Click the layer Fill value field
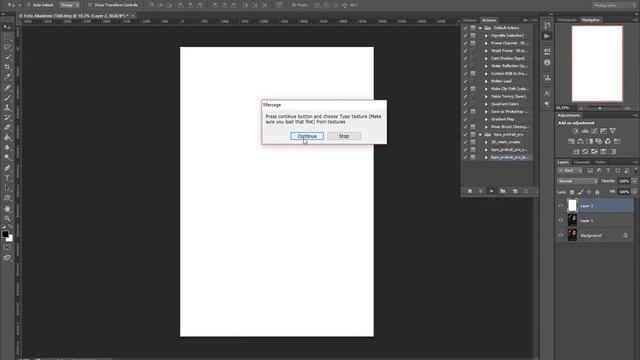The height and width of the screenshot is (360, 640). (x=624, y=191)
